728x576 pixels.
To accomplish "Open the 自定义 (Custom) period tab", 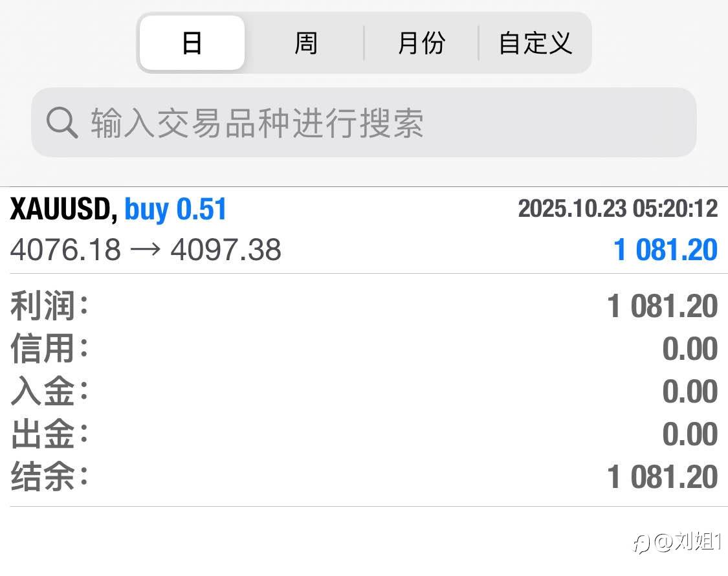I will [535, 43].
